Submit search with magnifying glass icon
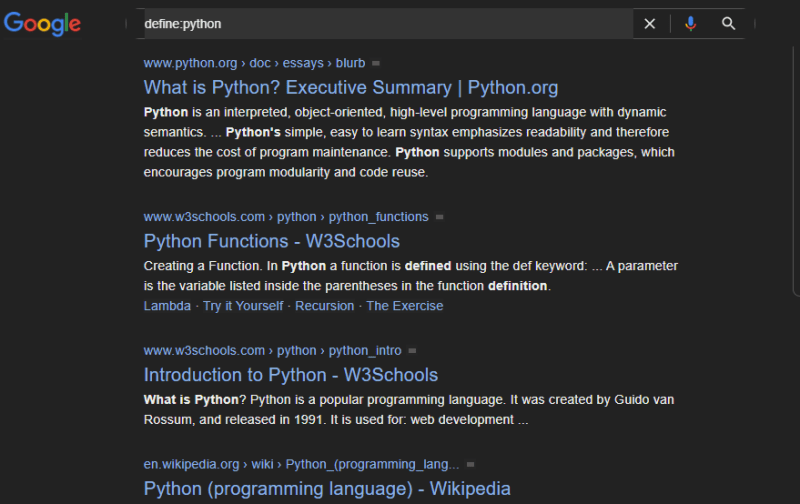 pos(728,23)
